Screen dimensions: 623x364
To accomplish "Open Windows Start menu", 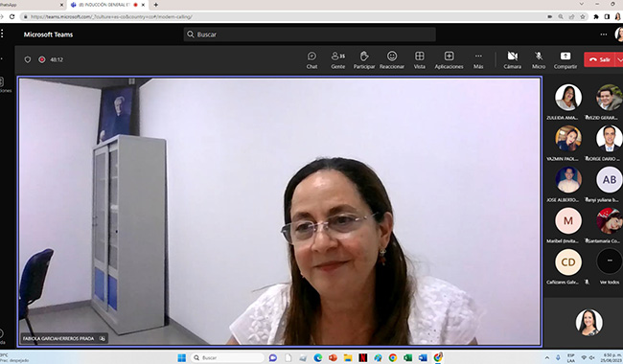I will click(181, 357).
